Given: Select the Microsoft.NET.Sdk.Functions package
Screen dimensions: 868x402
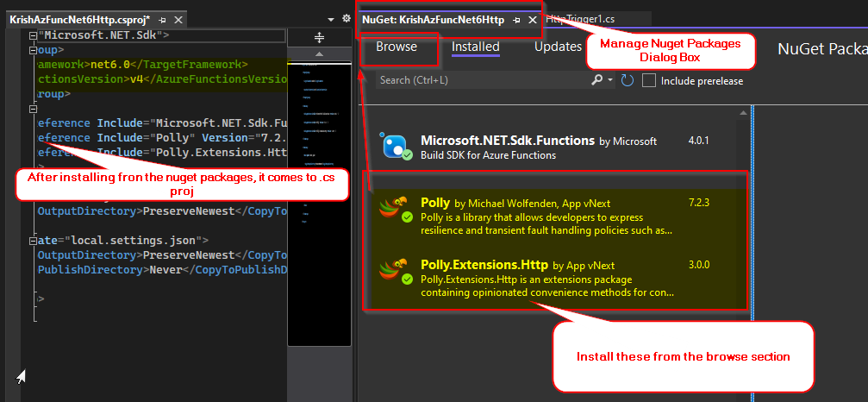Looking at the screenshot, I should tap(553, 148).
